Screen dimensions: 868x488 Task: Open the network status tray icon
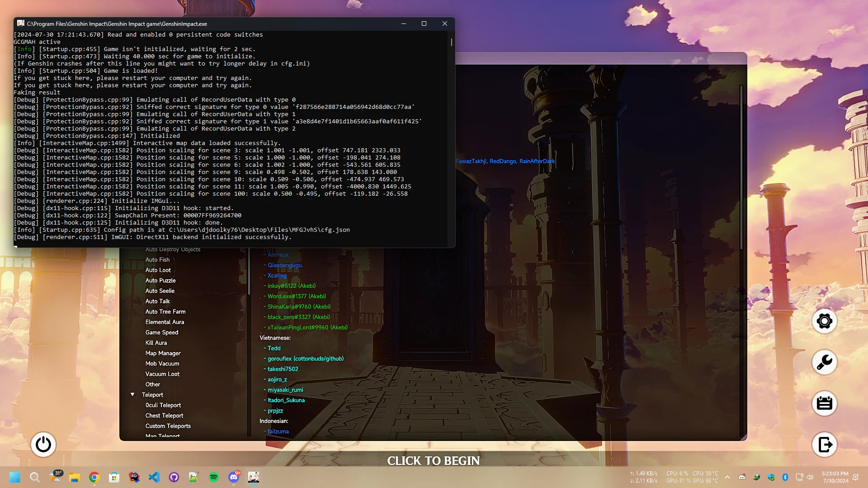(x=799, y=477)
